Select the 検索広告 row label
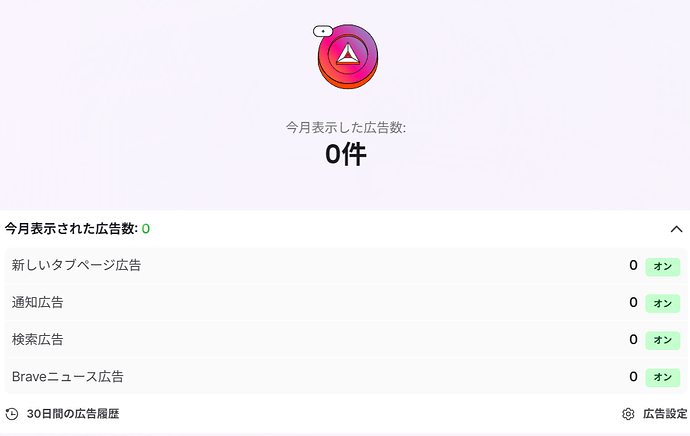This screenshot has width=690, height=436. pyautogui.click(x=37, y=340)
